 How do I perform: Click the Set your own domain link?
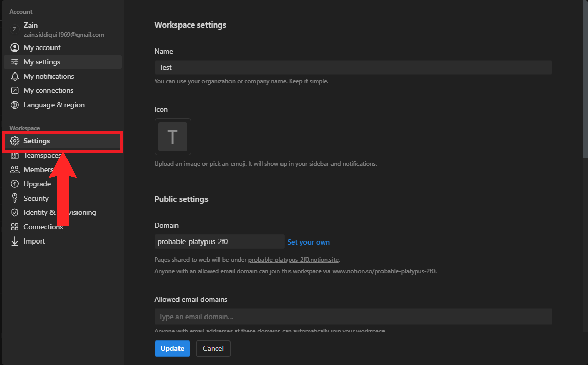click(x=309, y=242)
